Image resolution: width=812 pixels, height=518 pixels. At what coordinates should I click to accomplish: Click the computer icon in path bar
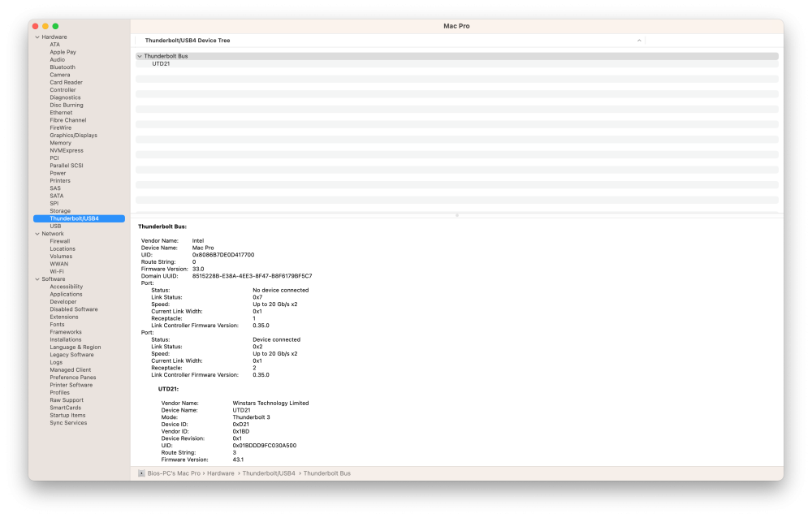(x=141, y=473)
